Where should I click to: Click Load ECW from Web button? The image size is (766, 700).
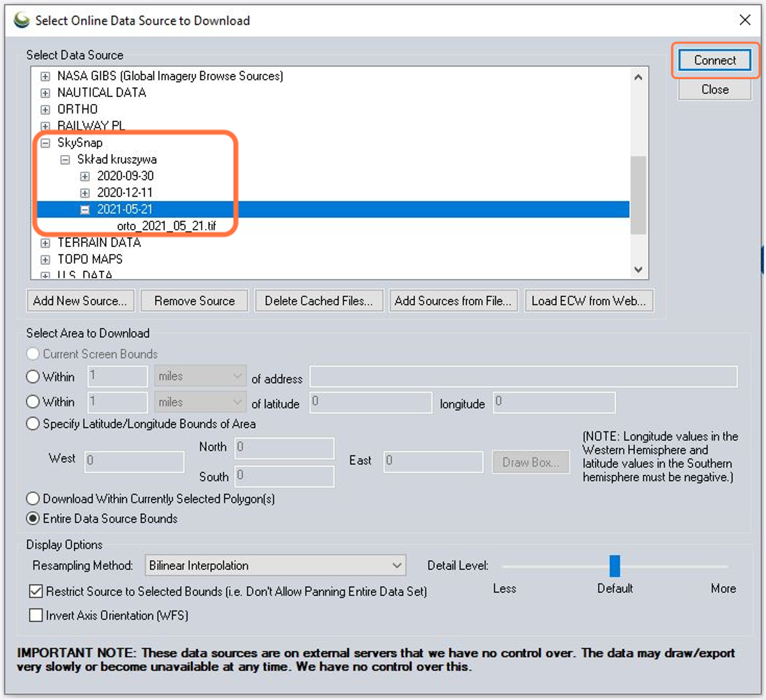(x=589, y=301)
